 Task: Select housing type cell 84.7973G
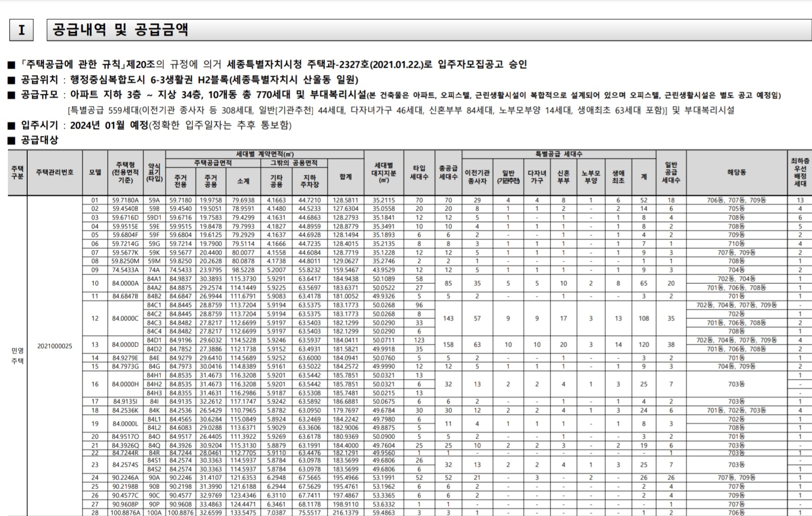click(126, 366)
